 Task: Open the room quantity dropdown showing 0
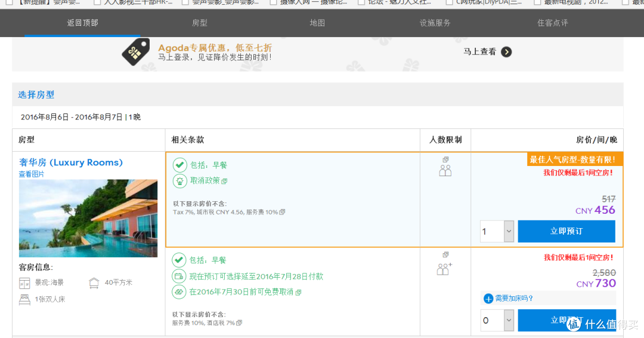497,320
